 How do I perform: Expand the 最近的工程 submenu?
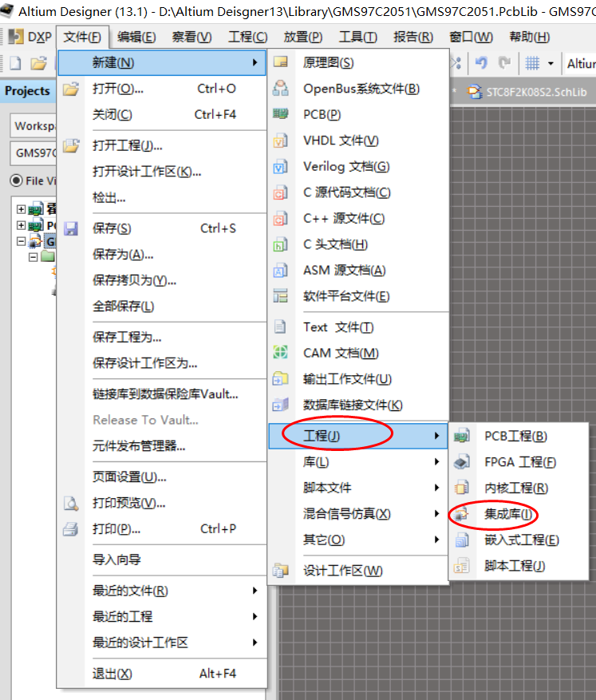coord(163,616)
